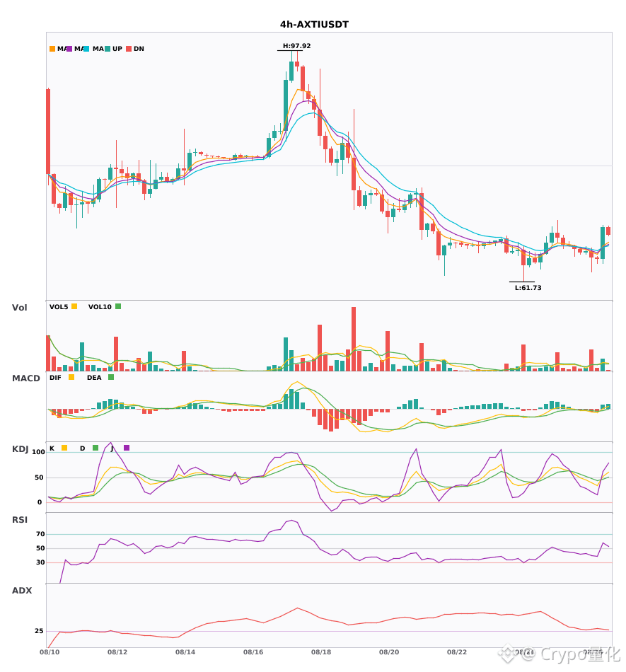Click the DEA legend text

(x=94, y=378)
